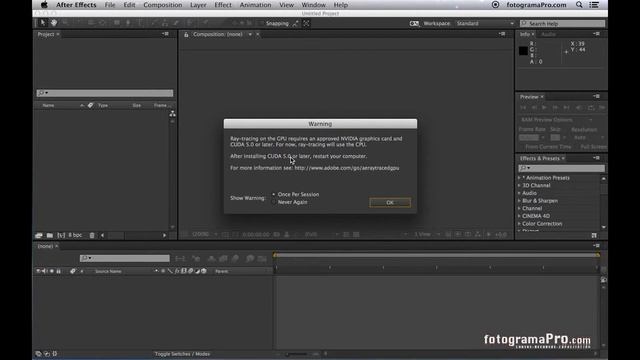Viewport: 640px width, 360px height.
Task: Select the Once Per Session radio option
Action: 274,195
